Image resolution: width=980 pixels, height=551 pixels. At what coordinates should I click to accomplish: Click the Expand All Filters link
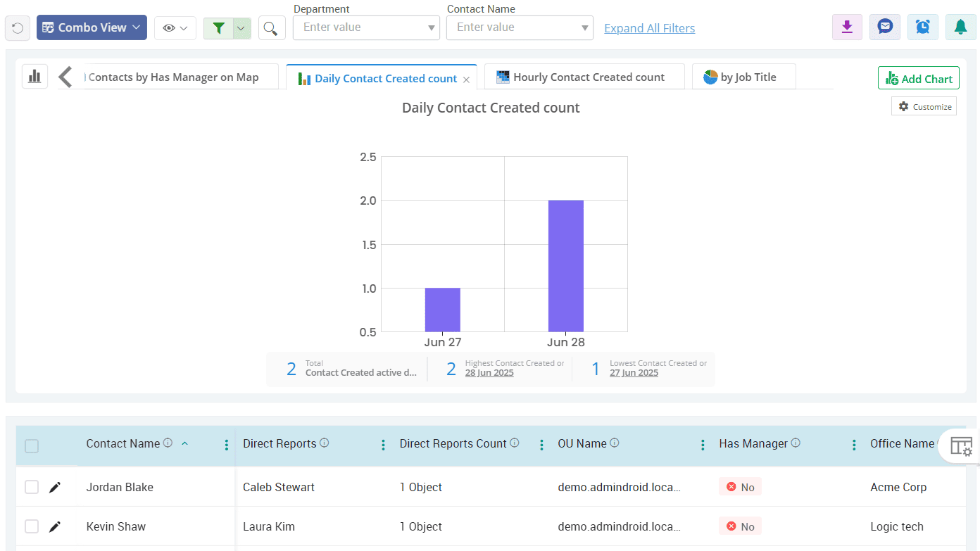pyautogui.click(x=649, y=28)
